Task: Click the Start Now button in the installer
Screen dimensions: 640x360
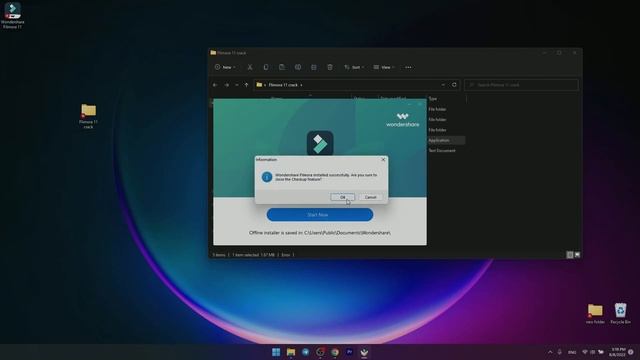Action: tap(320, 215)
